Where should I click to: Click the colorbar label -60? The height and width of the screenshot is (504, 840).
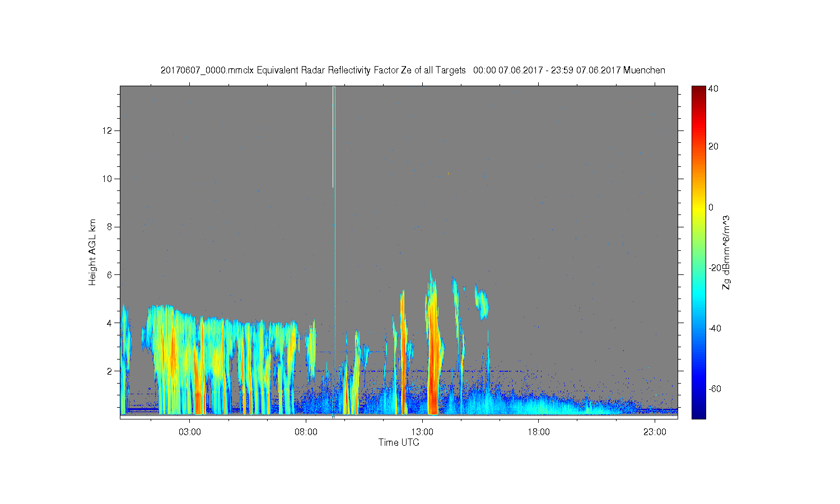[x=715, y=389]
